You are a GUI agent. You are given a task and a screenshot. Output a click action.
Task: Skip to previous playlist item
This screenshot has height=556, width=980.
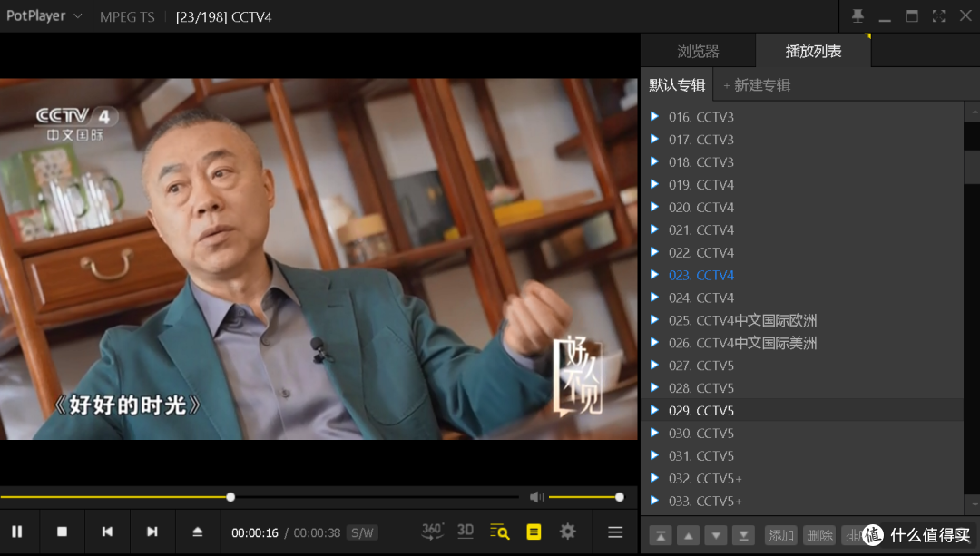click(x=107, y=532)
